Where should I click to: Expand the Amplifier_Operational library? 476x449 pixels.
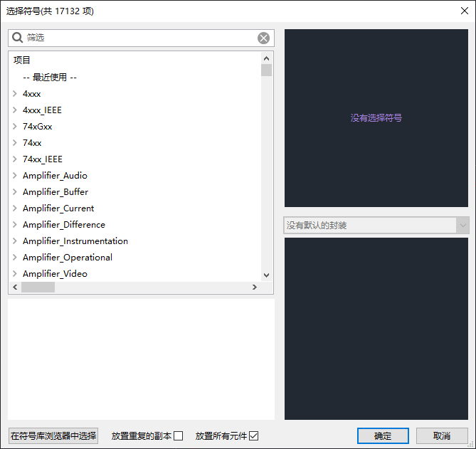[x=14, y=258]
